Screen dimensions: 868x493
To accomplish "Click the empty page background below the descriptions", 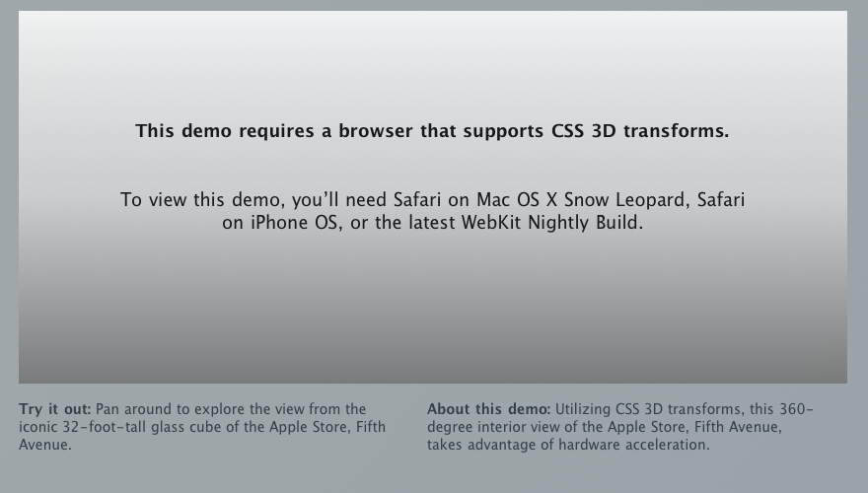I will click(434, 473).
